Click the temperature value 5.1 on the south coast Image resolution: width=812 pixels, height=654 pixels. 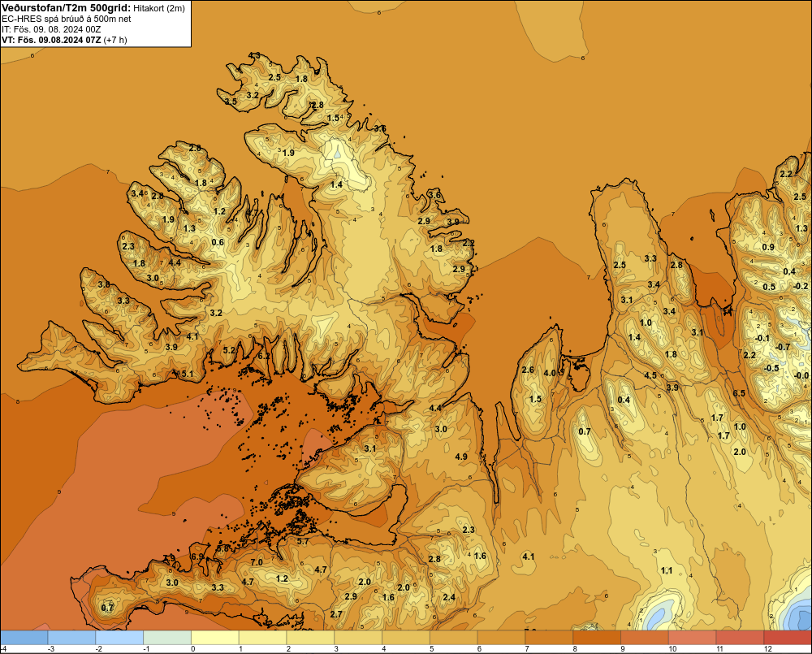[188, 374]
